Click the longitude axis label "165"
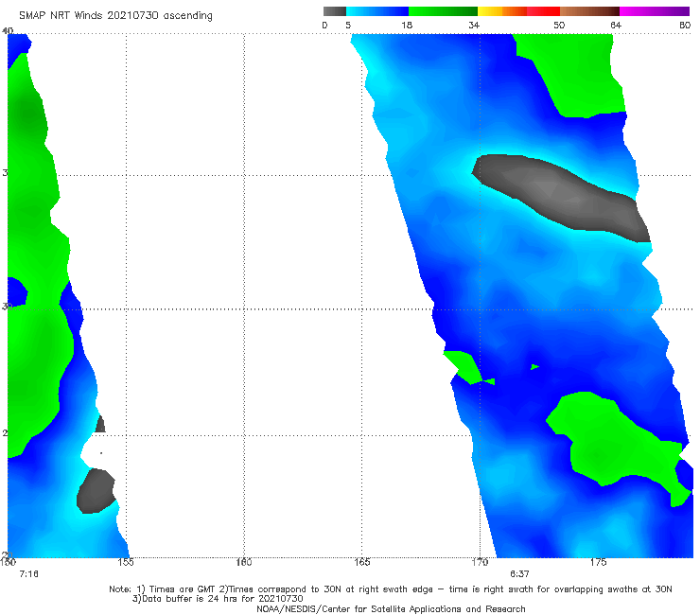Viewport: 700px width, 615px height. [x=361, y=562]
